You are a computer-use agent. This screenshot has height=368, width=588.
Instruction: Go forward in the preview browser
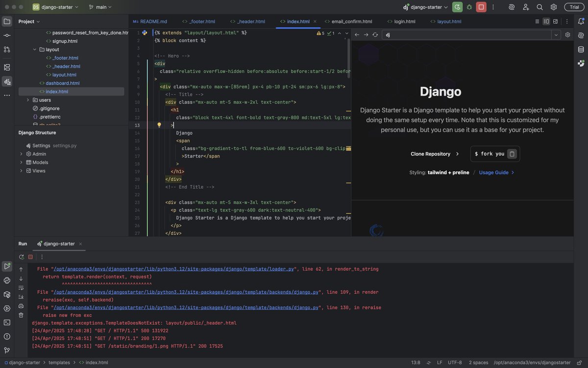coord(366,35)
